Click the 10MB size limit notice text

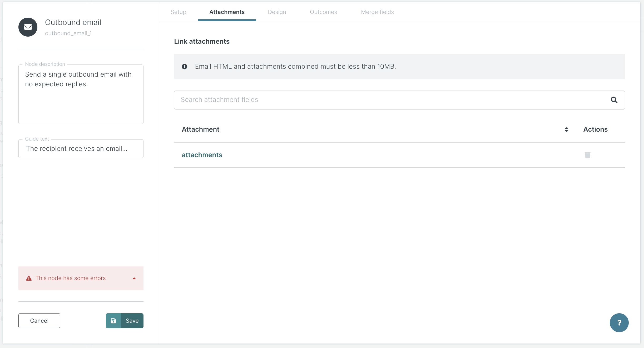[x=295, y=67]
